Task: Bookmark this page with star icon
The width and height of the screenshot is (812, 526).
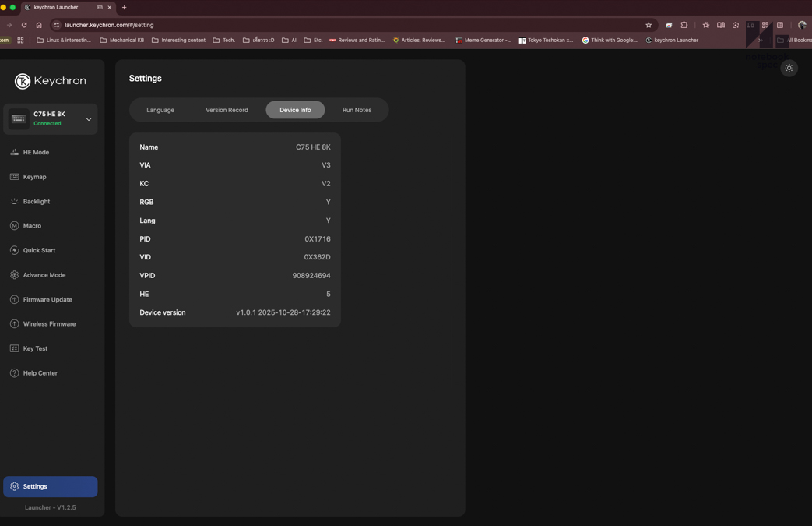Action: pos(649,25)
